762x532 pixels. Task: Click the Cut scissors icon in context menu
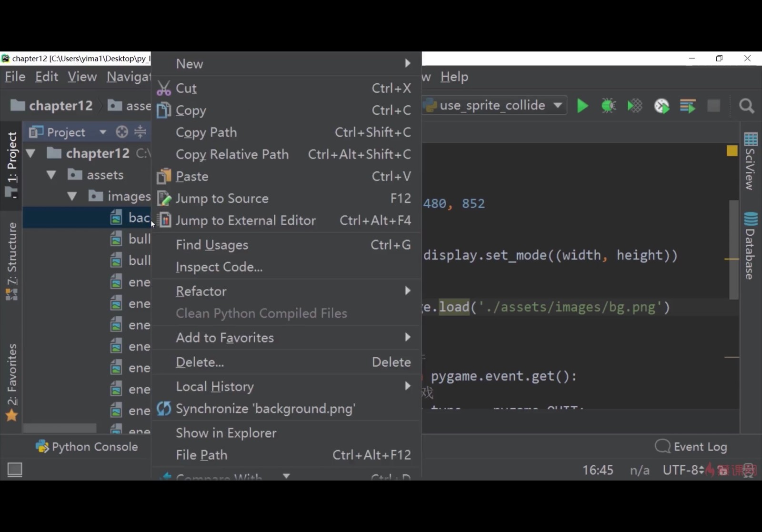[x=163, y=88]
